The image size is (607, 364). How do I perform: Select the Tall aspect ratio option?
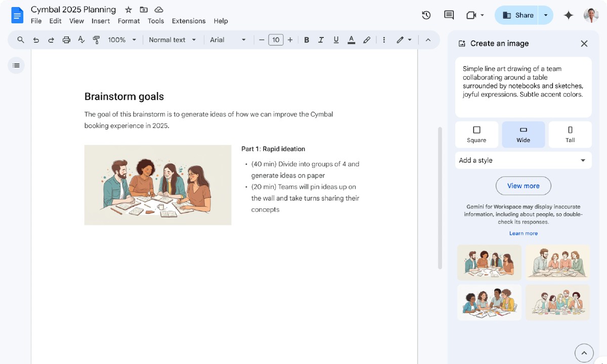click(570, 134)
